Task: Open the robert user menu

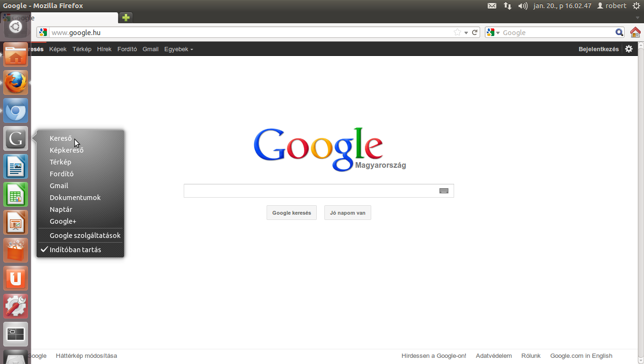Action: click(x=612, y=6)
